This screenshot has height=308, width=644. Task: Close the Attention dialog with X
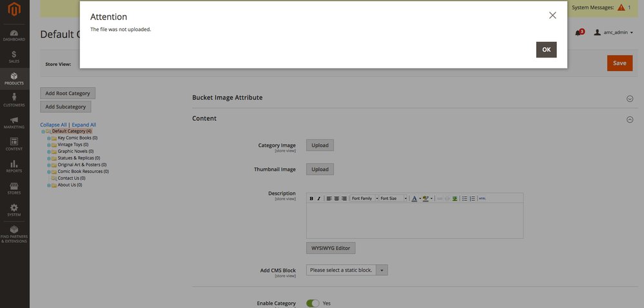(552, 15)
